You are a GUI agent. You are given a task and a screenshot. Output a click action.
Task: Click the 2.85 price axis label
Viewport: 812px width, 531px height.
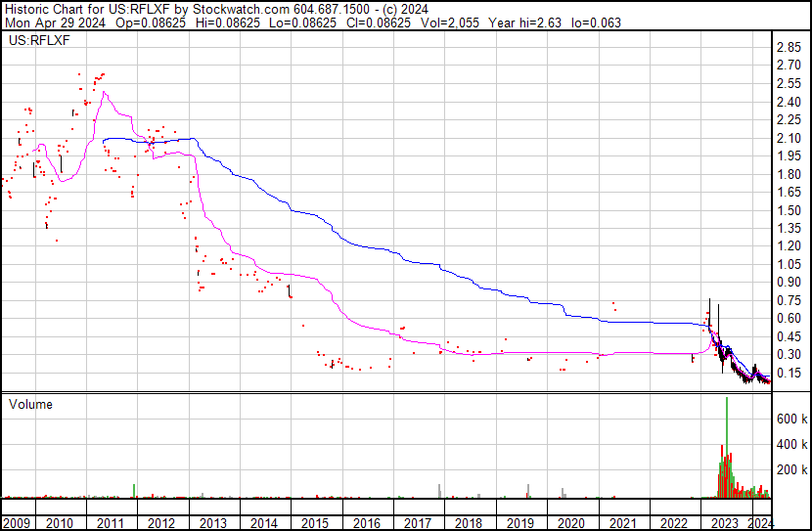(789, 47)
